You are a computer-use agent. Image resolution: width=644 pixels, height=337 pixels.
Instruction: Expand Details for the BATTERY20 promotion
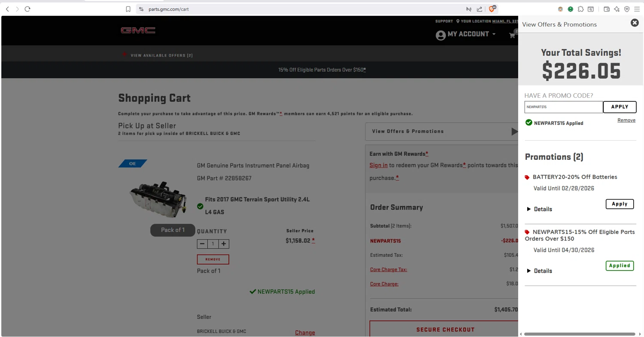click(x=540, y=209)
